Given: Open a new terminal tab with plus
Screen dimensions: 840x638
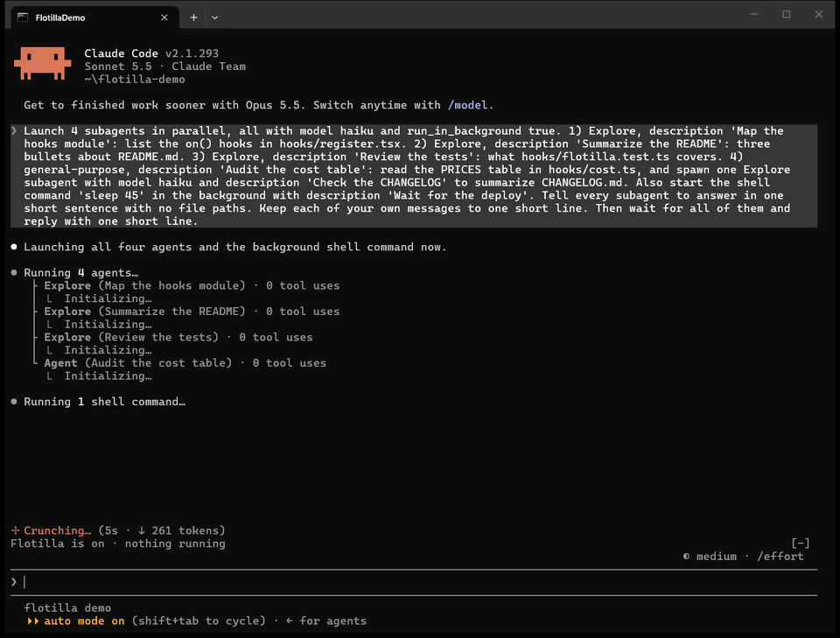Looking at the screenshot, I should tap(193, 18).
